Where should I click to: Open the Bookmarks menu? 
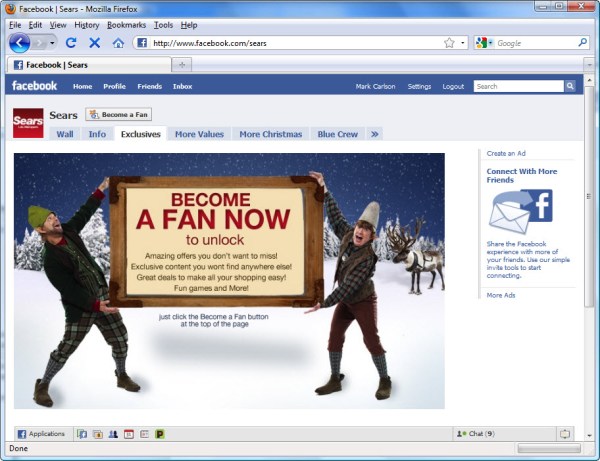[126, 25]
